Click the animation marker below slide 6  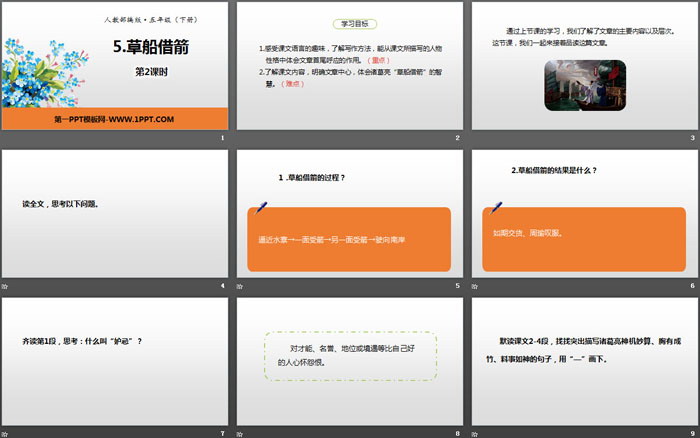(x=474, y=287)
